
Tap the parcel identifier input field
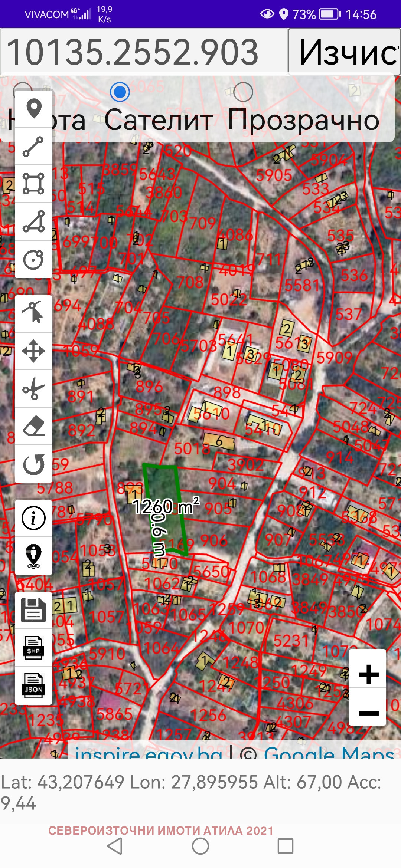[x=144, y=52]
